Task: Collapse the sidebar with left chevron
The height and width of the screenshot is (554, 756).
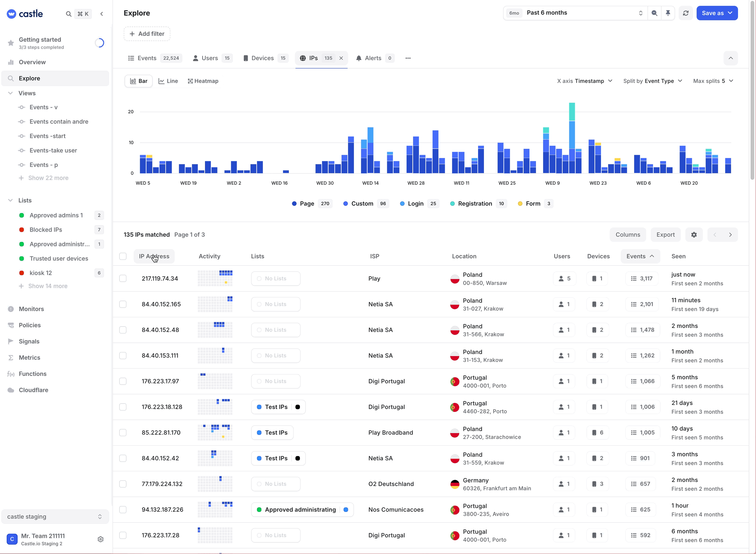Action: [x=102, y=14]
